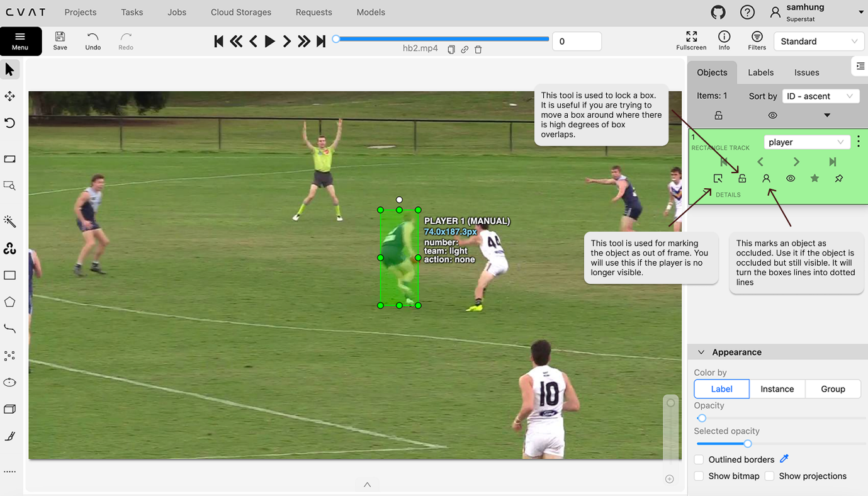Switch to the Labels tab
Screen dimensions: 868x496
(760, 72)
